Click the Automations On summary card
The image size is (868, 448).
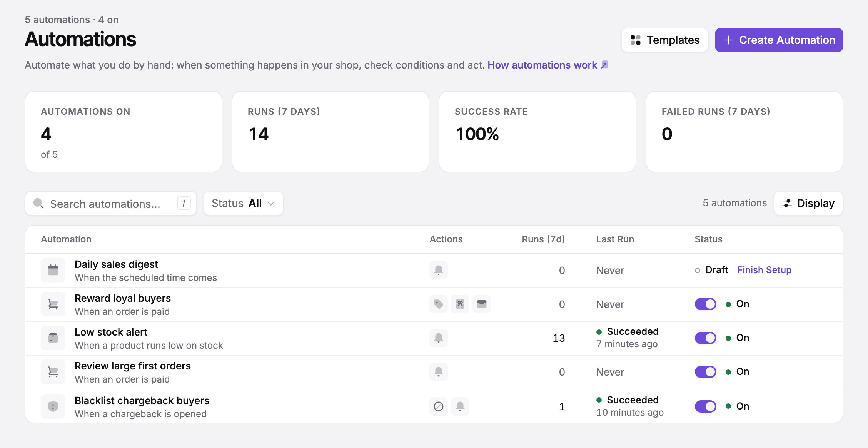coord(124,132)
